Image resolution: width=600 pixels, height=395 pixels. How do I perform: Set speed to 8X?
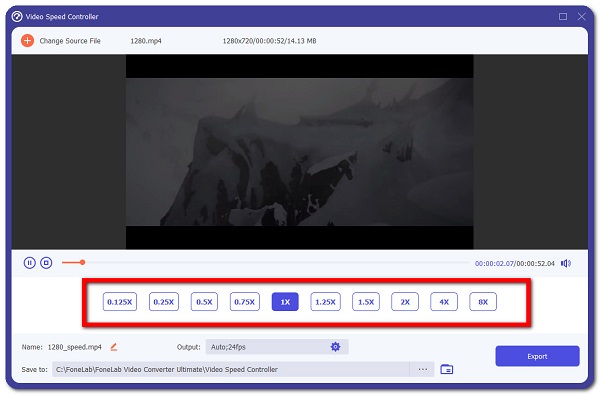(x=483, y=302)
